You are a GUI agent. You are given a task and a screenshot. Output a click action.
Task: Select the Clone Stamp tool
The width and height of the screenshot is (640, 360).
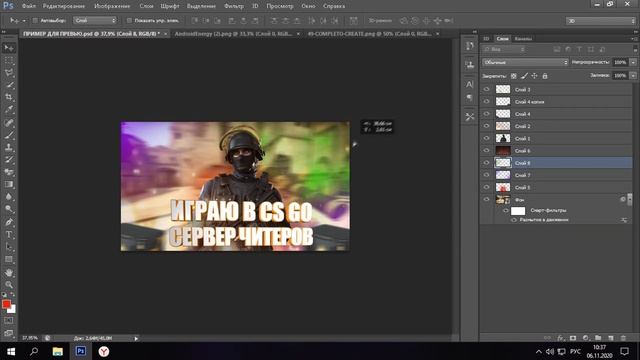click(x=9, y=147)
